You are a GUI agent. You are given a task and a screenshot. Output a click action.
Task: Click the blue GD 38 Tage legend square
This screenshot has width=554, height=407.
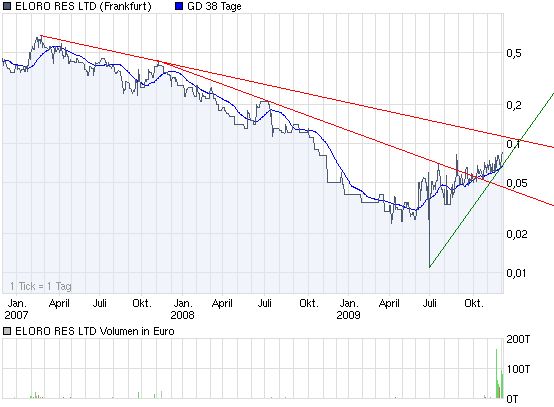click(179, 6)
